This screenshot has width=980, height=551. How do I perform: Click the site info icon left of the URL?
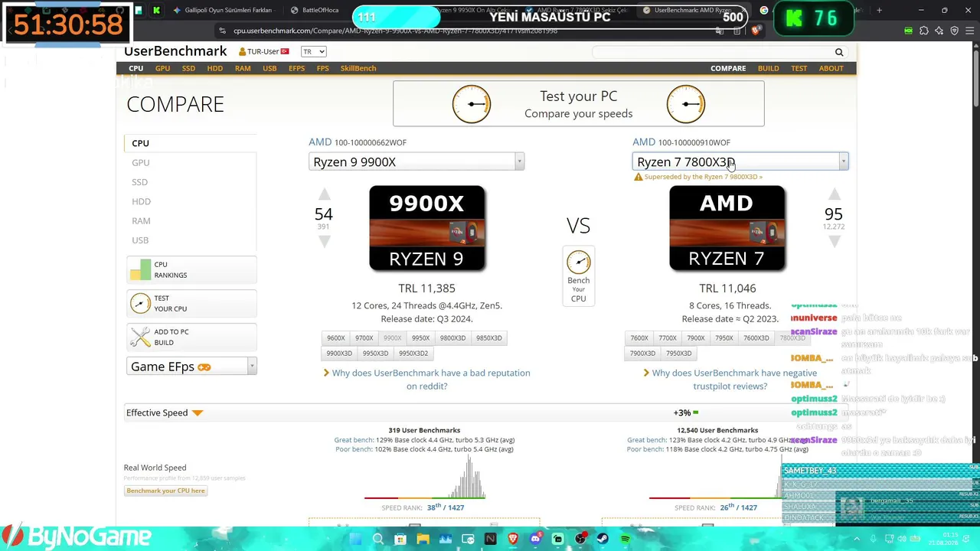222,31
